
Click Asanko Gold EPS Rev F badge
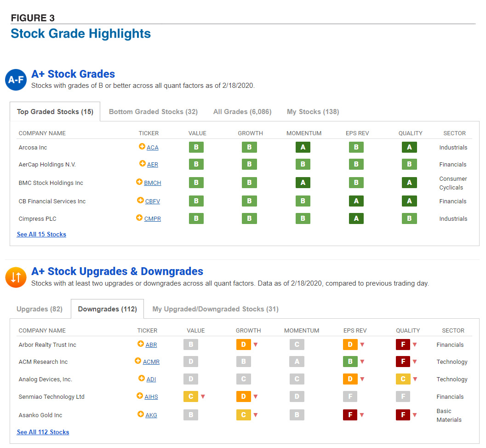click(350, 415)
